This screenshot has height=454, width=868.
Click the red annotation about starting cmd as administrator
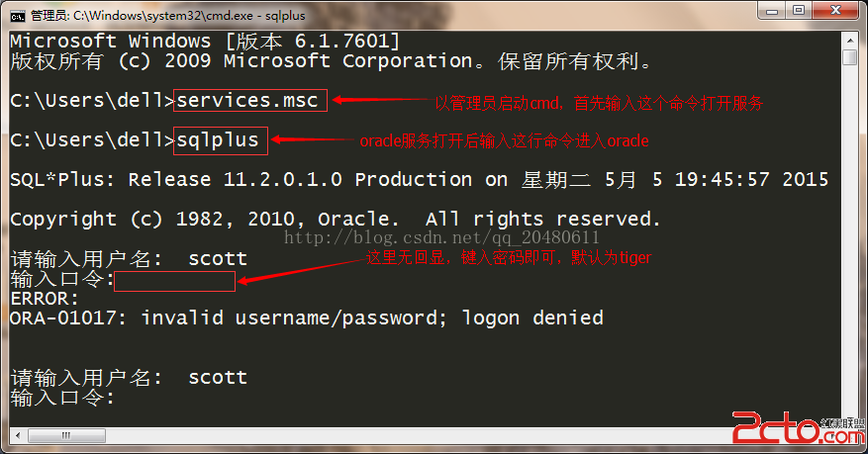tap(599, 103)
